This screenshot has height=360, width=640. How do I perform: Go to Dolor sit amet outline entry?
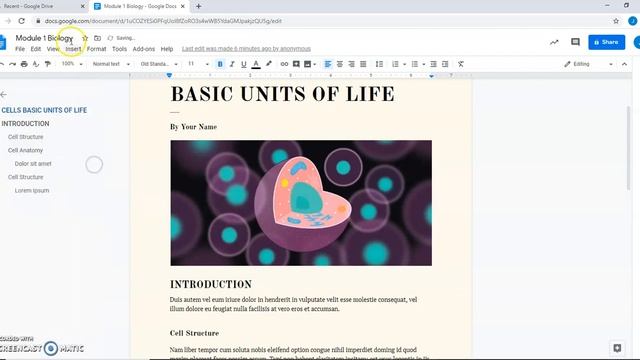(x=33, y=164)
